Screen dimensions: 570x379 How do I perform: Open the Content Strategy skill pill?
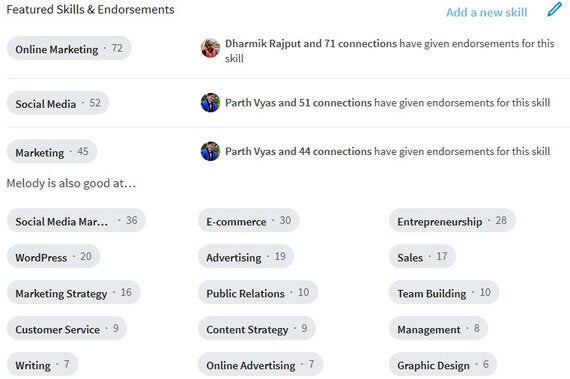click(x=257, y=328)
